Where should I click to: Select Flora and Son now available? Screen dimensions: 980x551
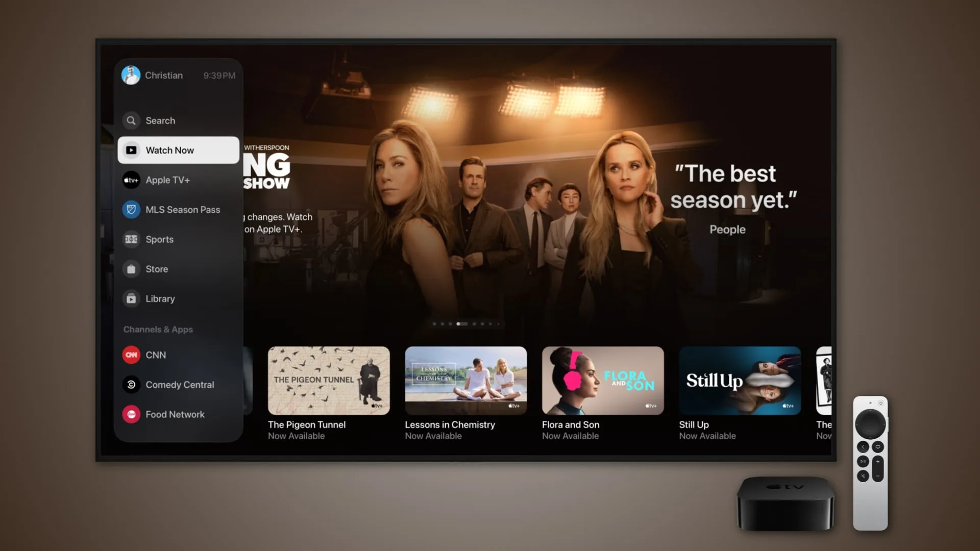(x=603, y=393)
